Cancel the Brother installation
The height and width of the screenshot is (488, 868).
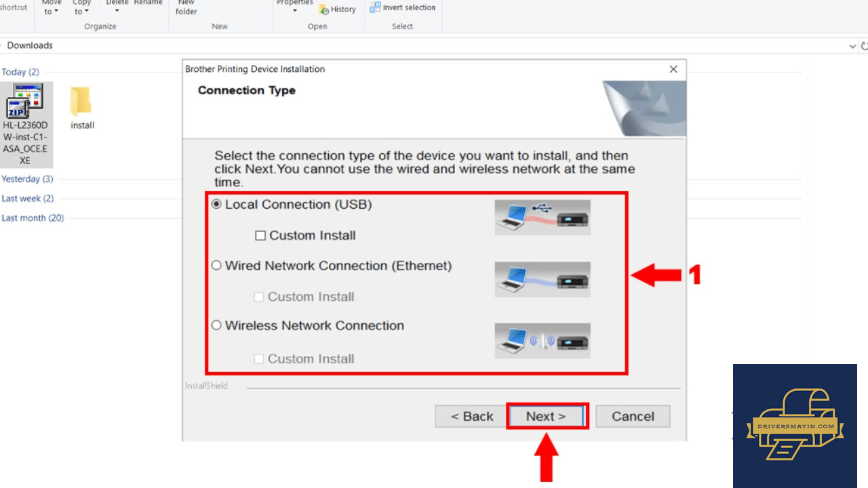click(633, 416)
